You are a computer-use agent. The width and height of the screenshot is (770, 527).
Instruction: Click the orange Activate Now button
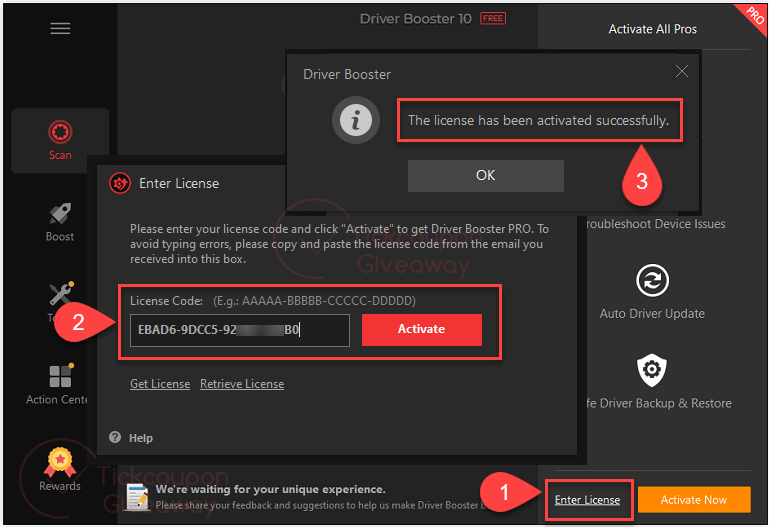point(695,500)
